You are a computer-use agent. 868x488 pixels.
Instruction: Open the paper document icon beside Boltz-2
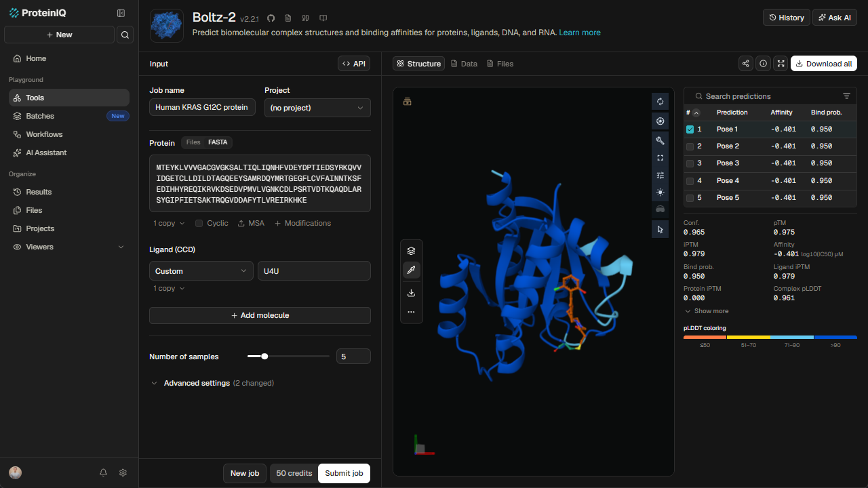click(x=288, y=18)
